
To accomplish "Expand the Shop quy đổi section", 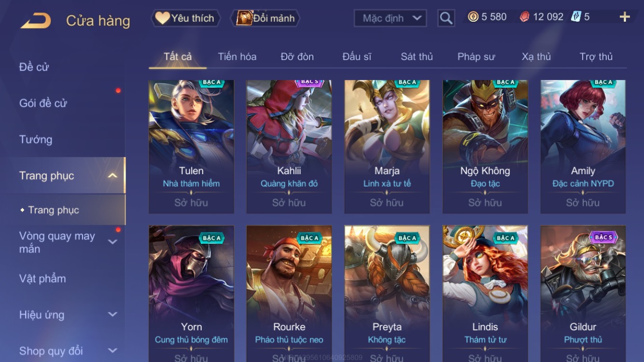I will pyautogui.click(x=112, y=351).
